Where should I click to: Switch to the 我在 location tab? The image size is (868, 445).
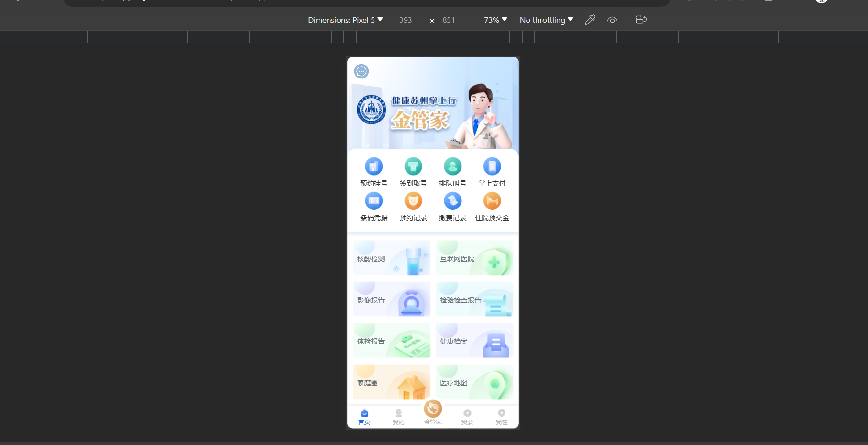502,417
